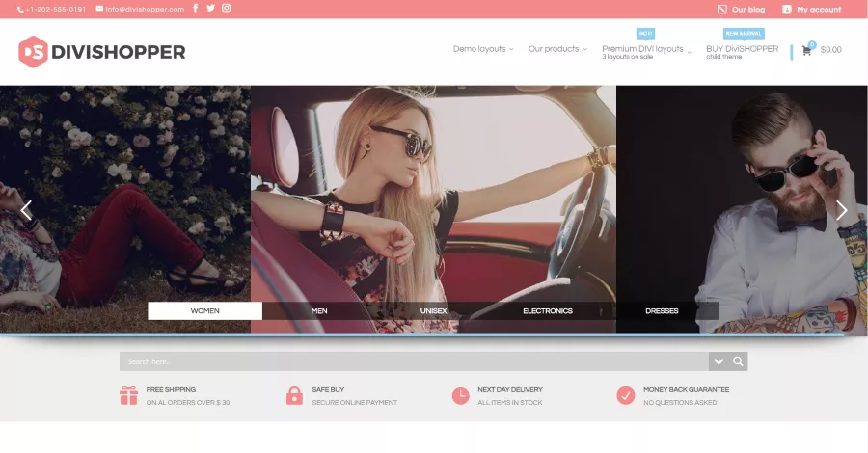The width and height of the screenshot is (868, 453).
Task: Open the shopping cart icon
Action: 806,50
